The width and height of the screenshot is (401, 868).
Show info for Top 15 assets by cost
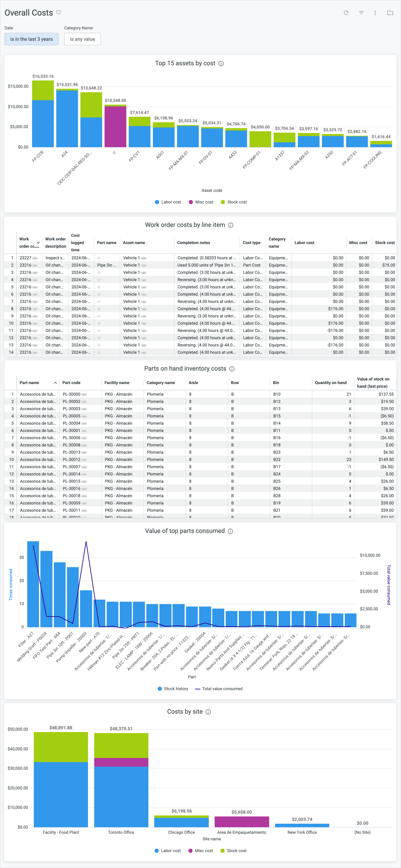[x=221, y=64]
